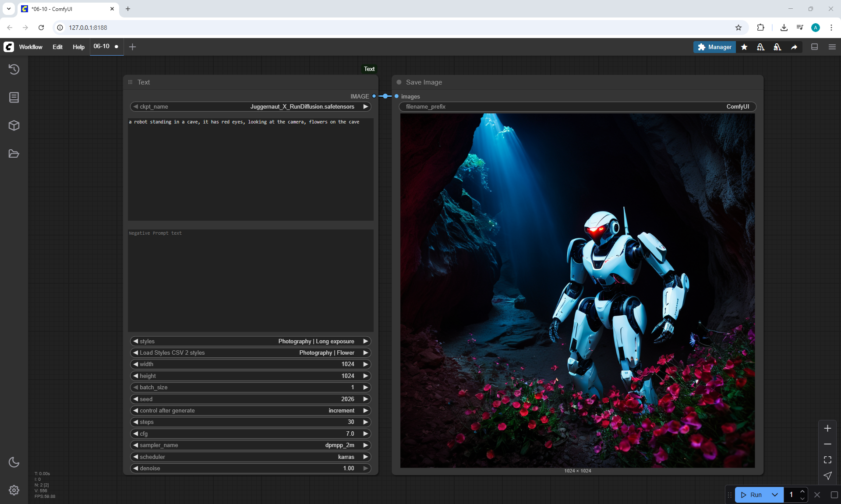Image resolution: width=841 pixels, height=504 pixels.
Task: Open the settings gear in sidebar
Action: [x=14, y=490]
